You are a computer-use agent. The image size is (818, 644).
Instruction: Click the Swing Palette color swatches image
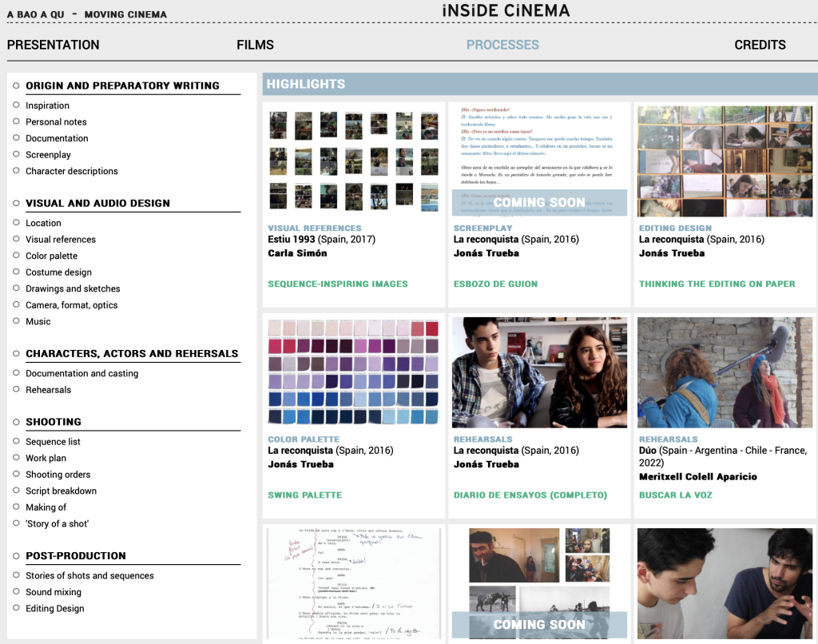tap(354, 372)
